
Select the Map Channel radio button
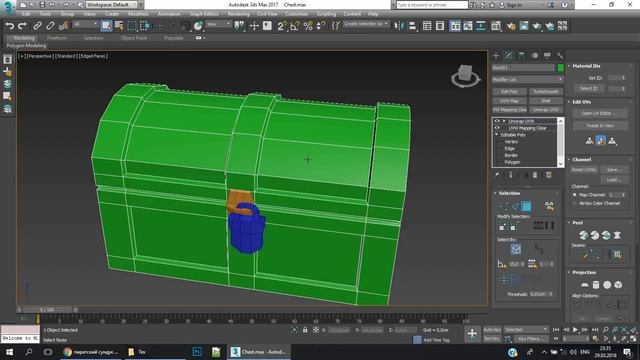[575, 195]
